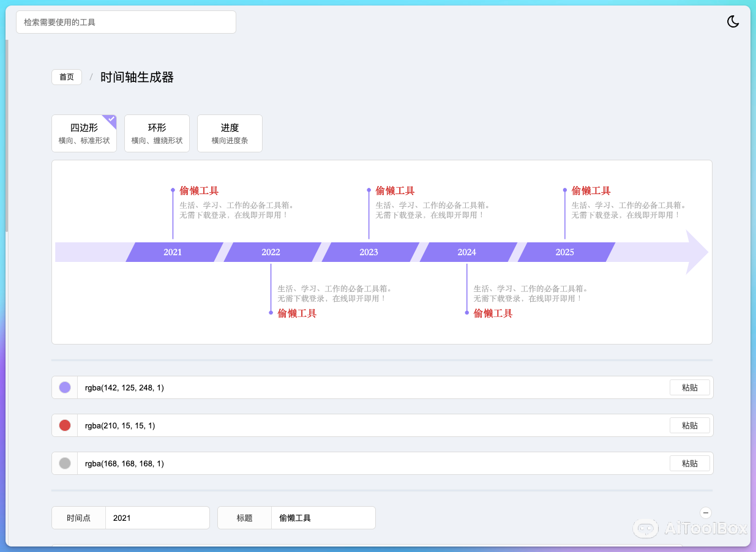Click the AiToolBox logo watermark
The width and height of the screenshot is (756, 552).
[691, 529]
